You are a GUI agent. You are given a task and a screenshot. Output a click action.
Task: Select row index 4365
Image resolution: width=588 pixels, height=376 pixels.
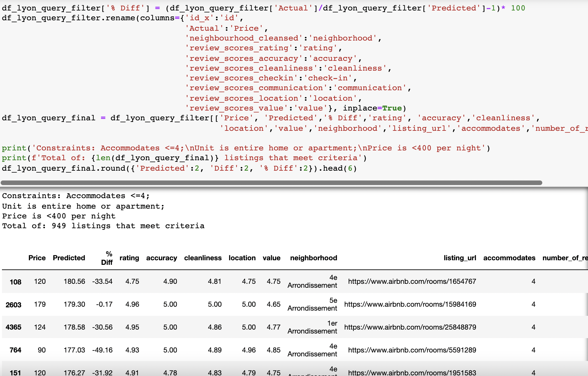[x=13, y=327]
